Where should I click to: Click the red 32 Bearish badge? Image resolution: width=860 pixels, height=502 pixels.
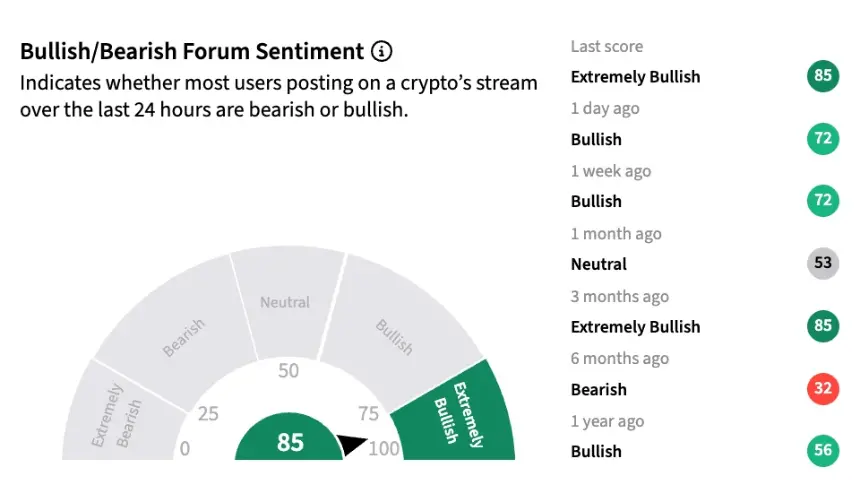[823, 388]
